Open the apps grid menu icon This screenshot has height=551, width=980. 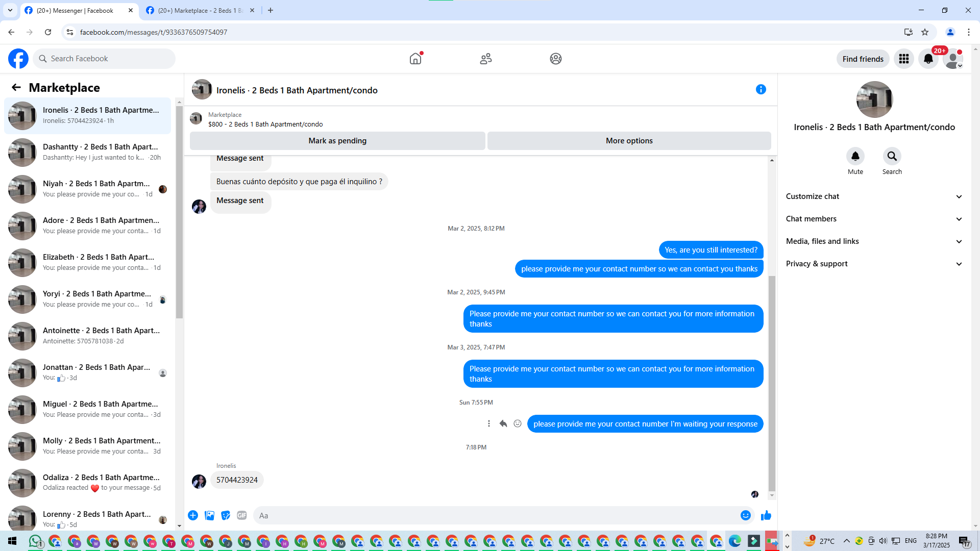(904, 59)
